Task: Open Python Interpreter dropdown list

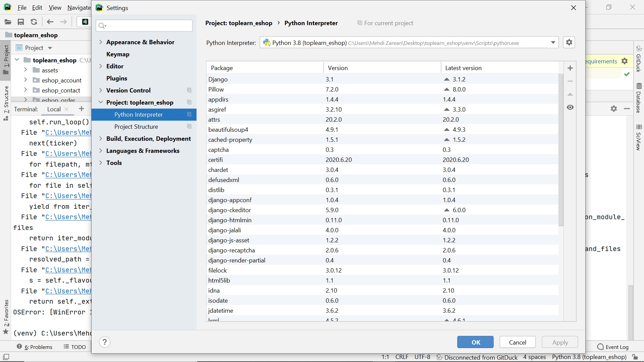Action: tap(553, 43)
